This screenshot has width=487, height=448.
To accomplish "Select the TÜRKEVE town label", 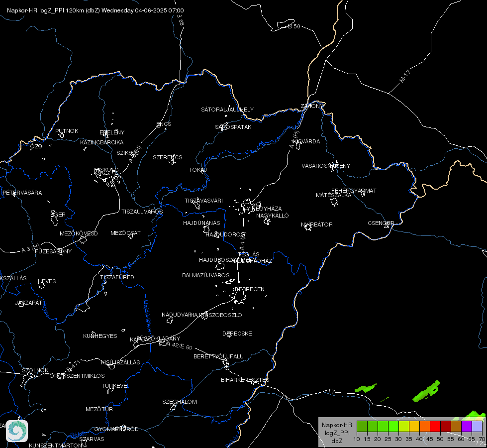I will point(114,385).
